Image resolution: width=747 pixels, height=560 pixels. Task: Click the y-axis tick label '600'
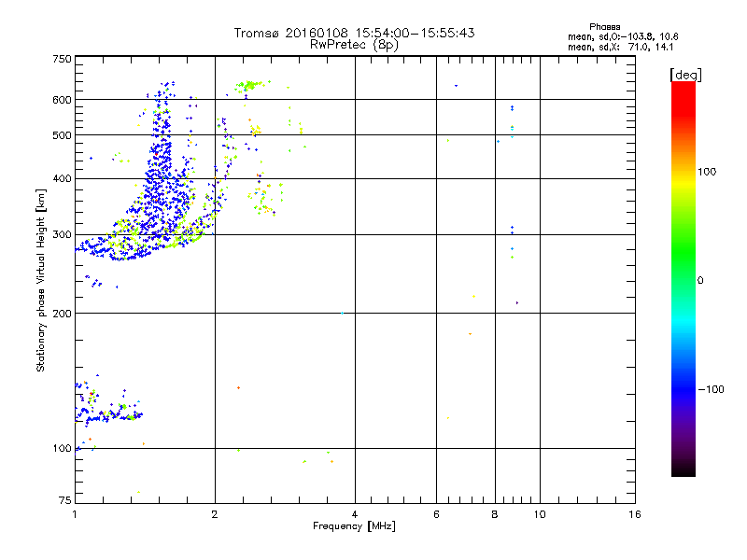[x=62, y=100]
